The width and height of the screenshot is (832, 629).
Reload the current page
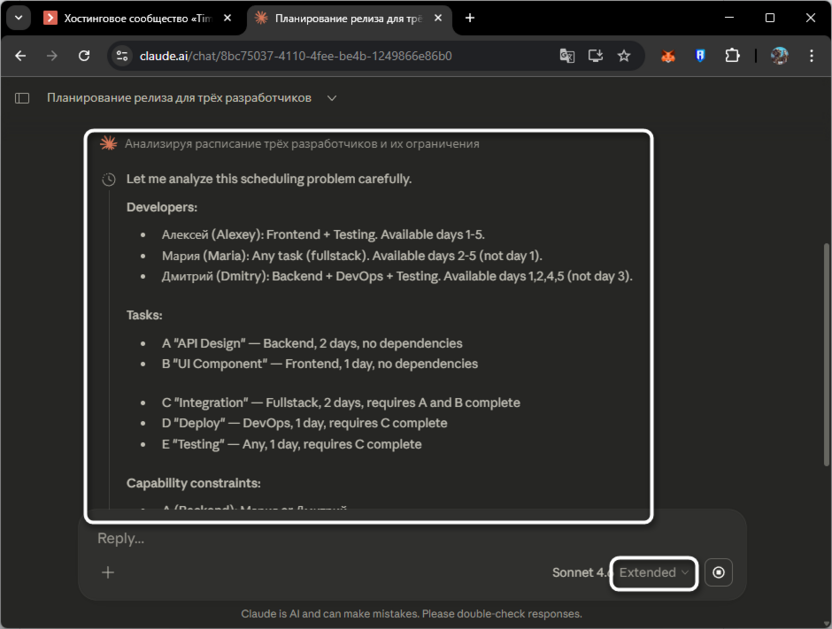click(84, 56)
